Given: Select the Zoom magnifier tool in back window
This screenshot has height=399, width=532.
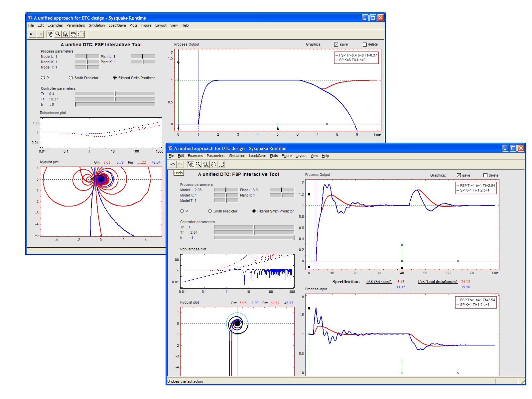Looking at the screenshot, I should click(58, 34).
